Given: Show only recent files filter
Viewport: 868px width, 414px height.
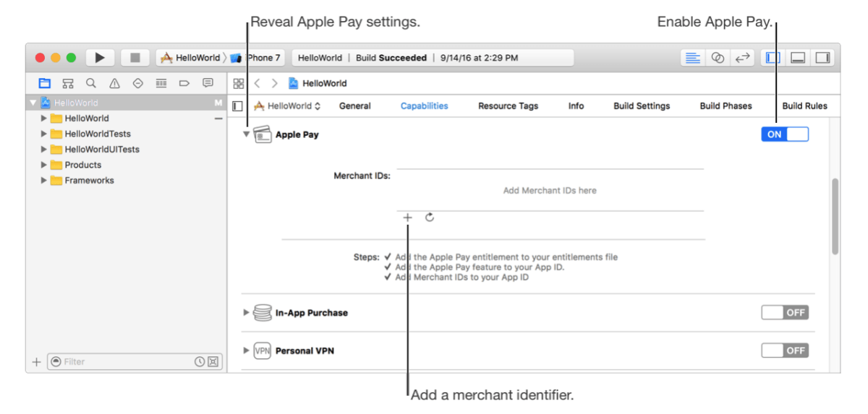Looking at the screenshot, I should tap(199, 362).
